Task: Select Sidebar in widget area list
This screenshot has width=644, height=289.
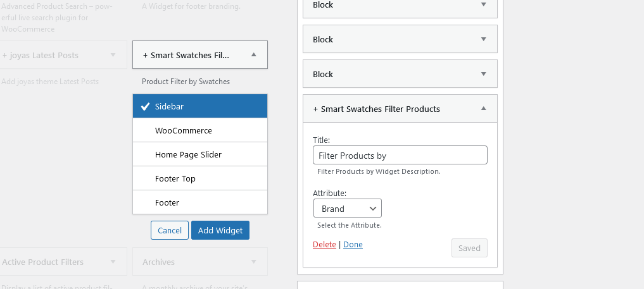Action: [x=199, y=106]
